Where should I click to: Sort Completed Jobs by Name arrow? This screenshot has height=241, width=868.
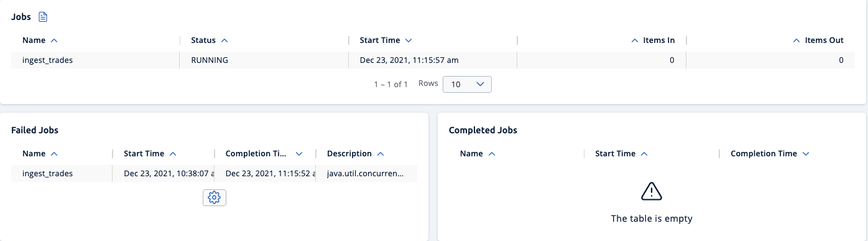coord(492,154)
